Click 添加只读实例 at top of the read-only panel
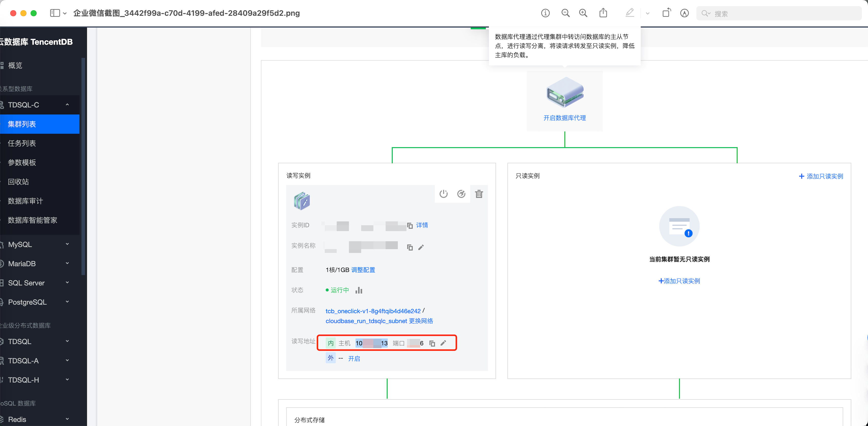The height and width of the screenshot is (426, 868). pos(821,176)
